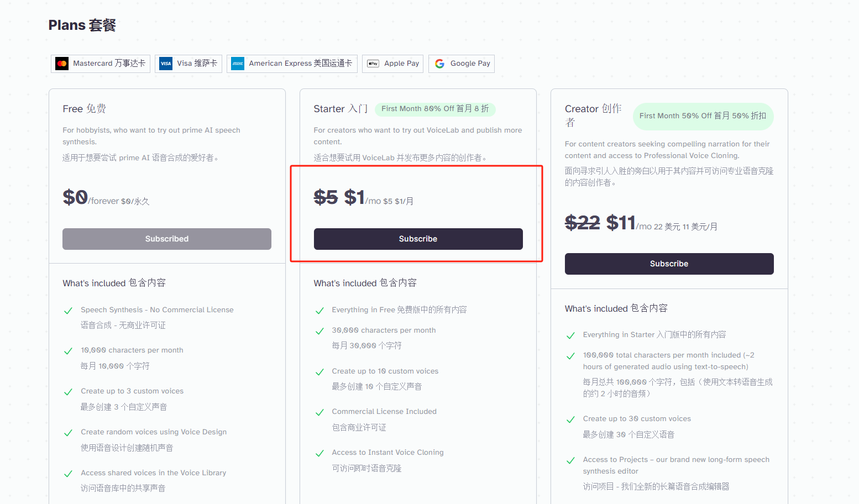Click the Google Pay payment label
The height and width of the screenshot is (504, 859).
470,64
